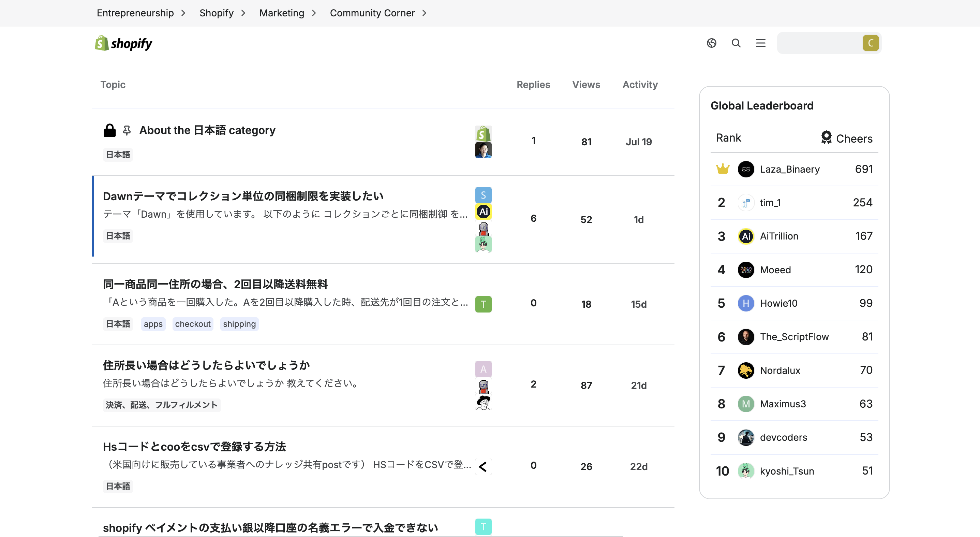The height and width of the screenshot is (537, 980).
Task: Click the lock icon on About topic
Action: tap(109, 130)
